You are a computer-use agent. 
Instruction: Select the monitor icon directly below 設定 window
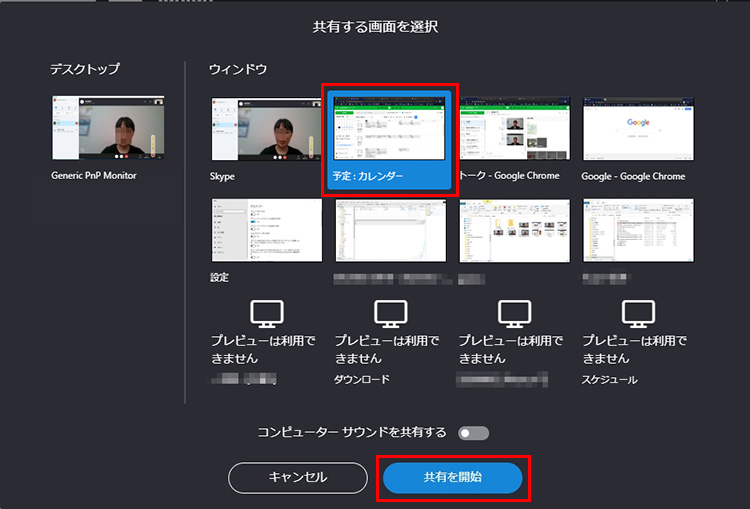(x=266, y=313)
